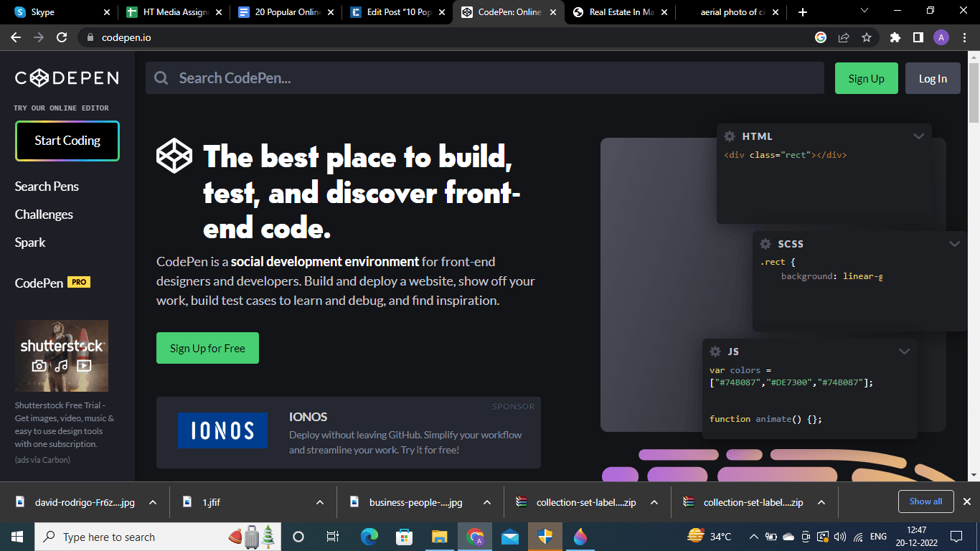The width and height of the screenshot is (980, 551).
Task: Open settings gear of the HTML editor panel
Action: 730,136
